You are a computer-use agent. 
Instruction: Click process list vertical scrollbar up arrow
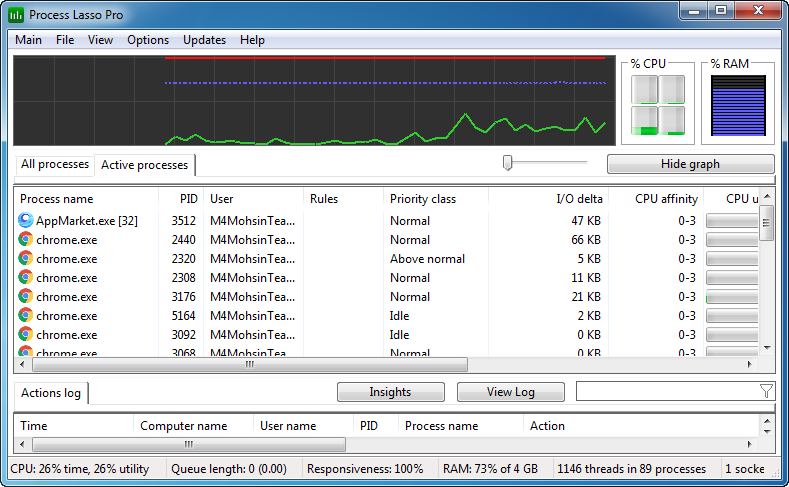point(767,196)
